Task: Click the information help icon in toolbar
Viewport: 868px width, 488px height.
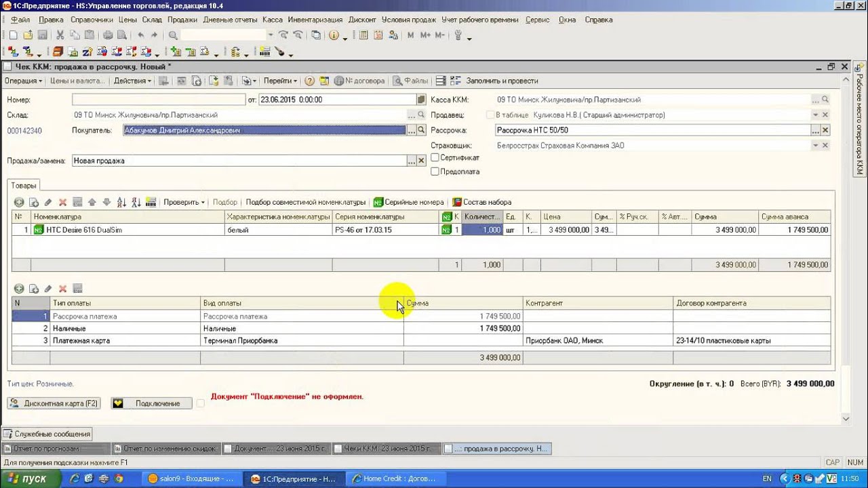Action: click(x=334, y=35)
